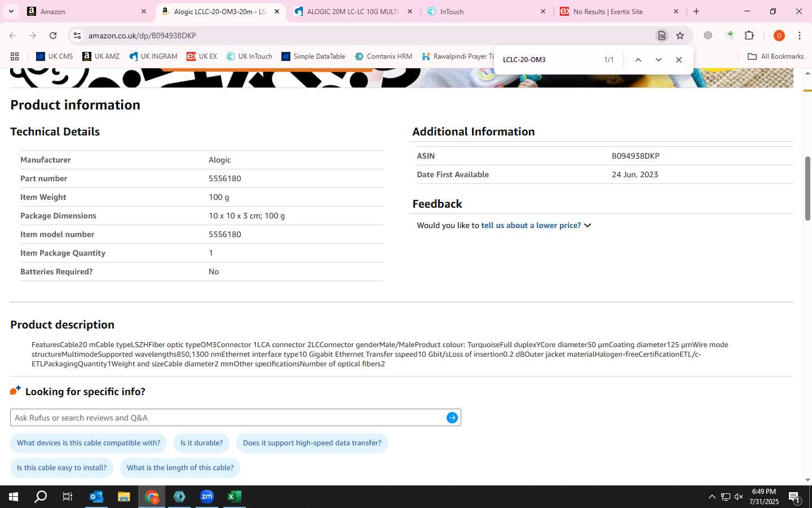Open Comtanix HRM bookmark
This screenshot has height=508, width=812.
click(x=383, y=56)
